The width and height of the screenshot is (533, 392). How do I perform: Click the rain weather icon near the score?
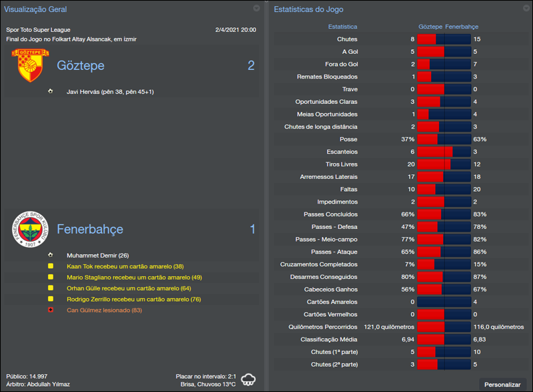point(249,378)
